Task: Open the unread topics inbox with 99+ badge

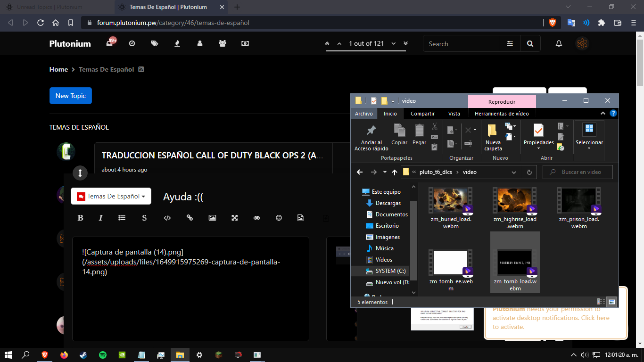Action: click(x=110, y=43)
